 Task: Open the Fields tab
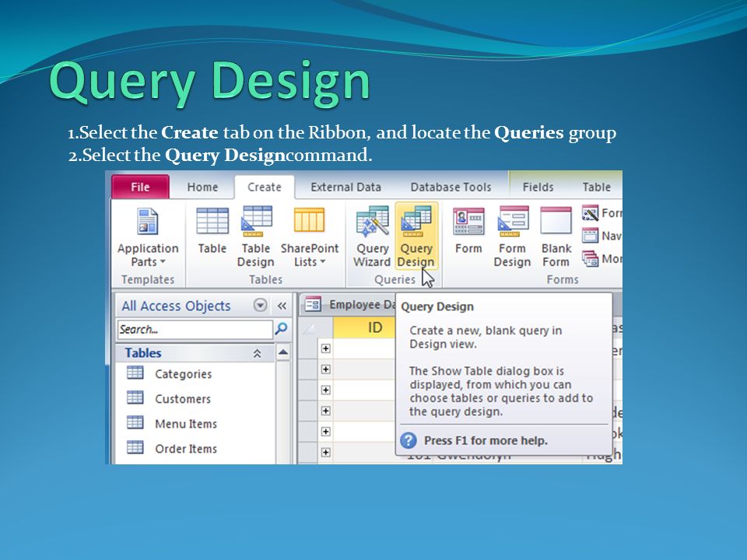coord(538,187)
